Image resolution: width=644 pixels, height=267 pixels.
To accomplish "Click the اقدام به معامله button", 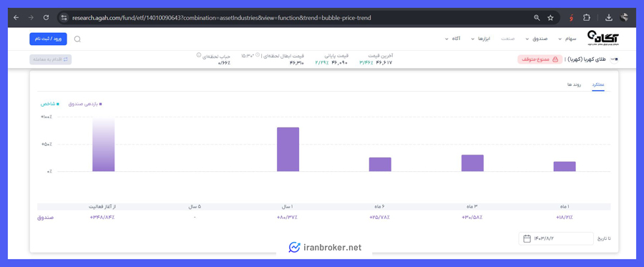I will [x=51, y=59].
